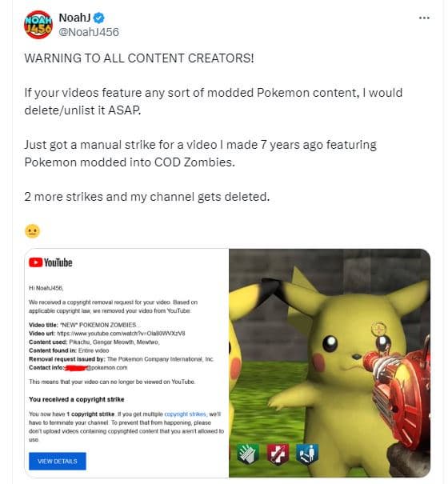448x484 pixels.
Task: Click the VIEW DETAILS button
Action: coord(58,461)
